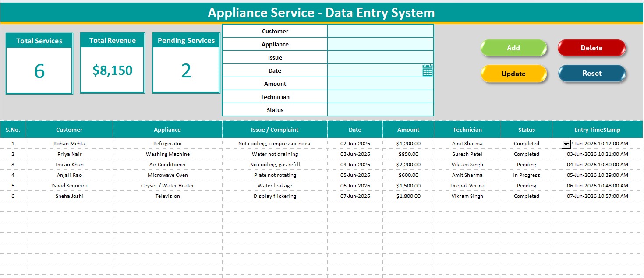
Task: Select the Date input field
Action: point(380,70)
